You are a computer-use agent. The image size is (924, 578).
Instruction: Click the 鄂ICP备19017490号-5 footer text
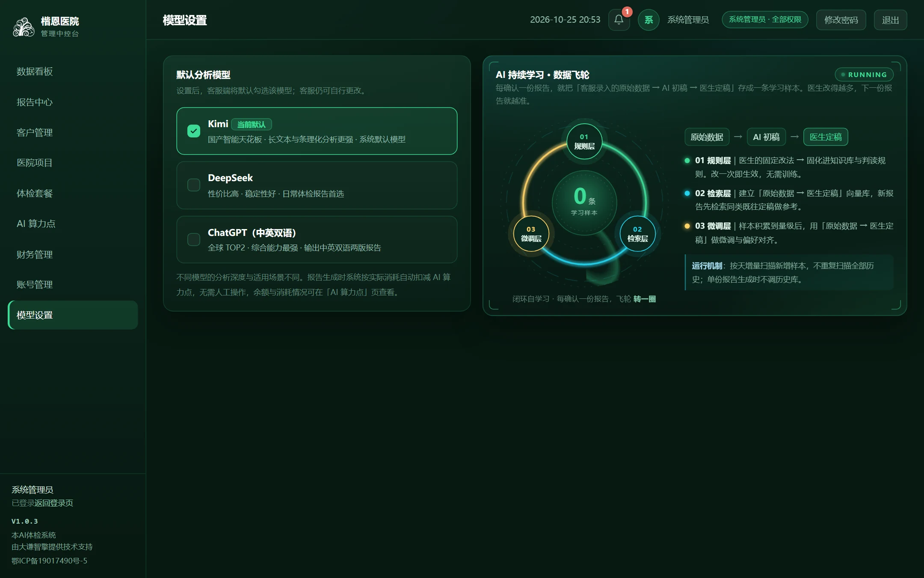[x=49, y=560]
